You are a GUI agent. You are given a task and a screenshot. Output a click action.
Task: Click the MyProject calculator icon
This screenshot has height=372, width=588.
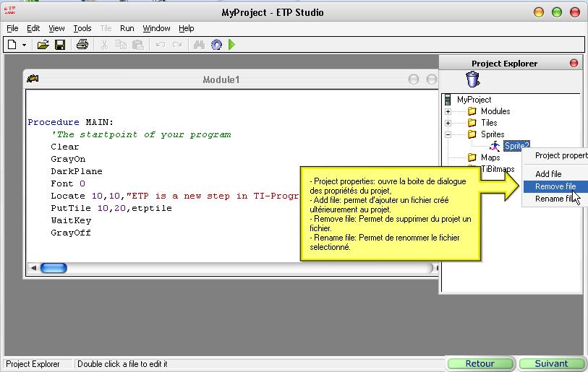coord(448,100)
